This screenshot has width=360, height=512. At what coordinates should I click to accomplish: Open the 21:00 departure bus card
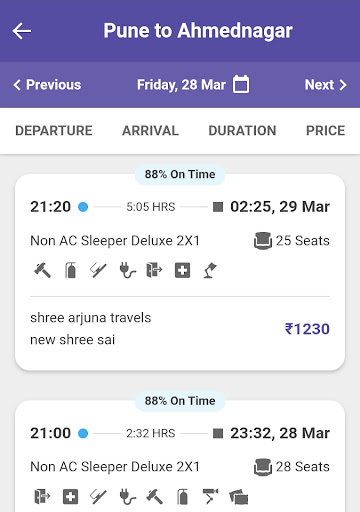[x=180, y=457]
